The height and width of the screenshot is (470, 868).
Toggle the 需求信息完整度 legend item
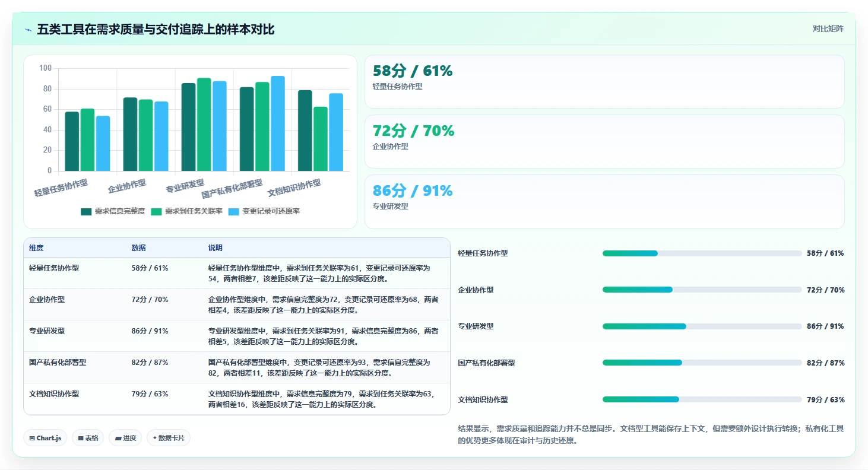coord(113,211)
